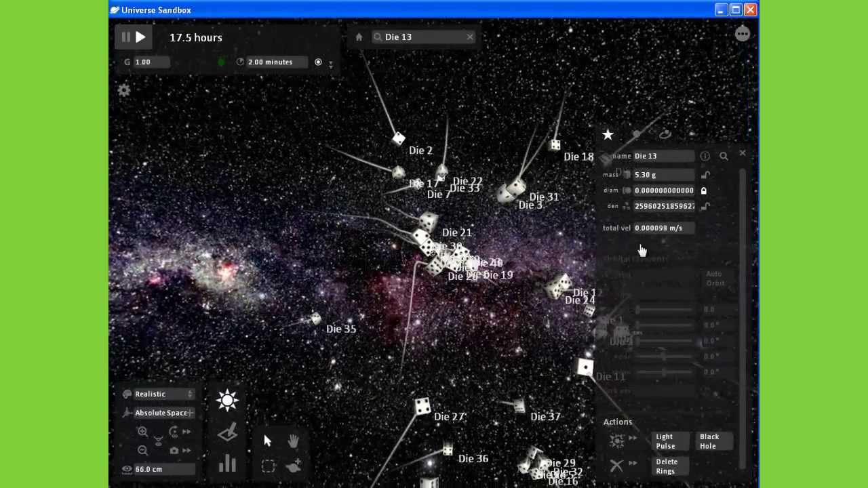Select the hand pan tool
This screenshot has width=868, height=488.
pyautogui.click(x=293, y=441)
